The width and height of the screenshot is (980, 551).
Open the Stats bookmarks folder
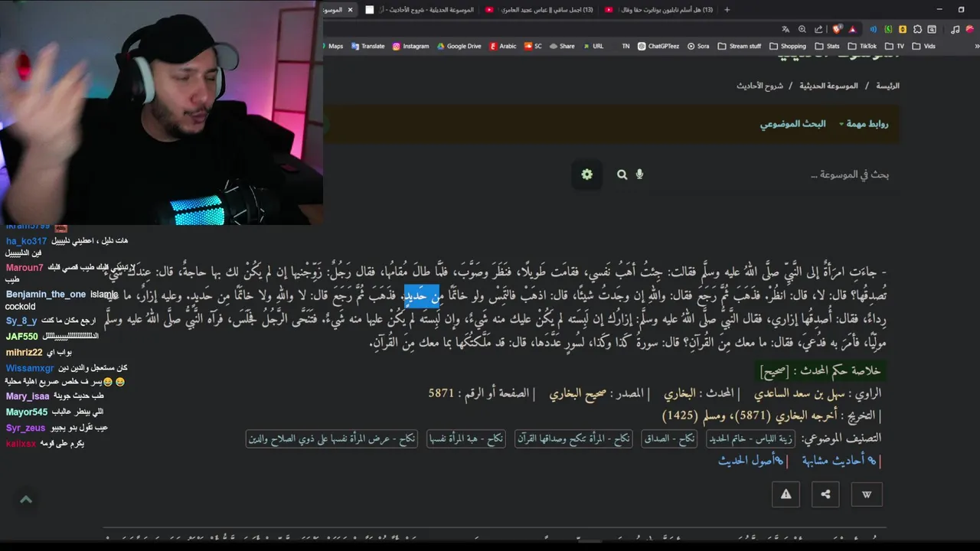coord(828,46)
